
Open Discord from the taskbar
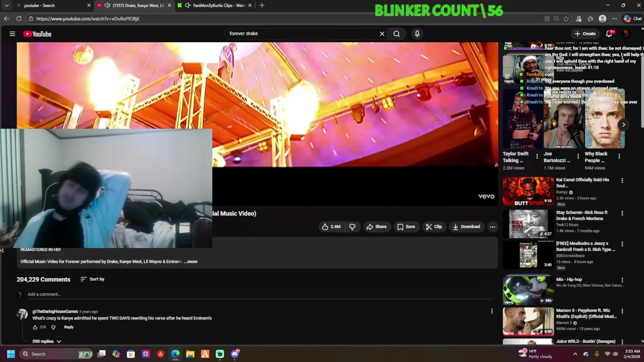(x=235, y=354)
